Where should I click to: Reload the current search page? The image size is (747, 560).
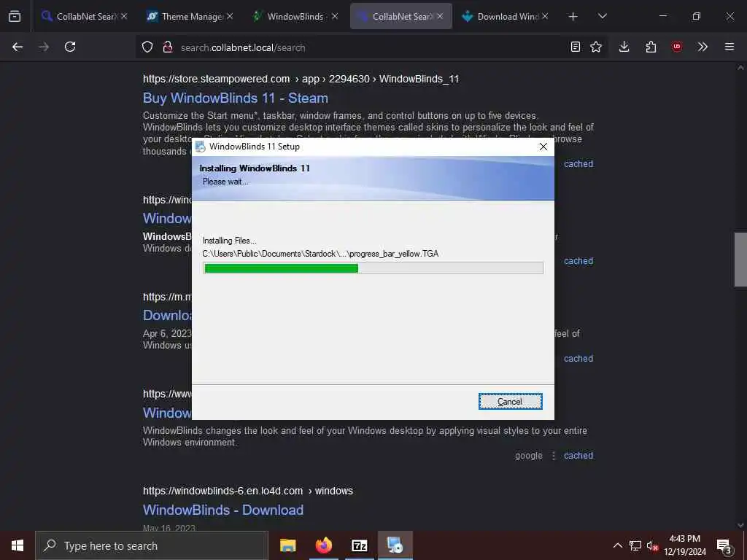point(70,47)
